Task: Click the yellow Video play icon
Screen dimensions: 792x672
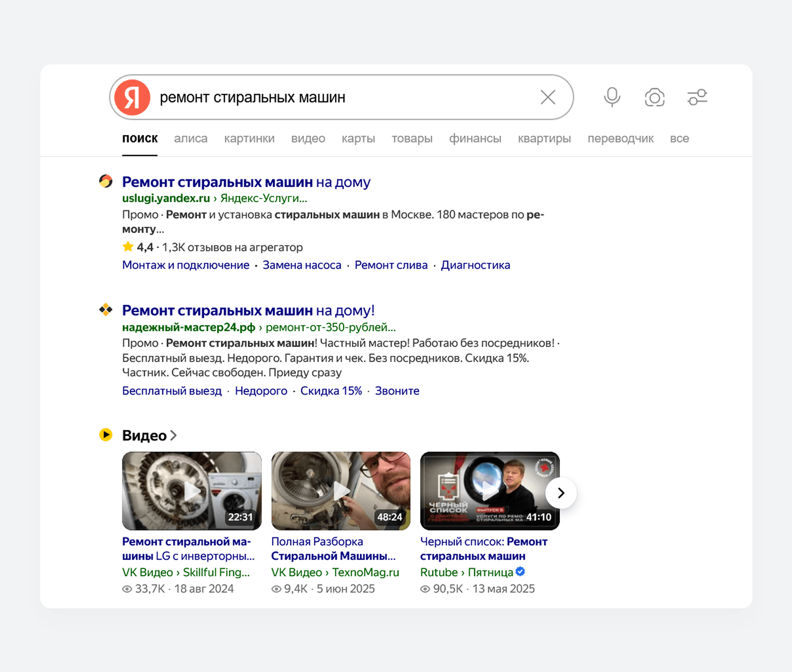Action: point(106,435)
